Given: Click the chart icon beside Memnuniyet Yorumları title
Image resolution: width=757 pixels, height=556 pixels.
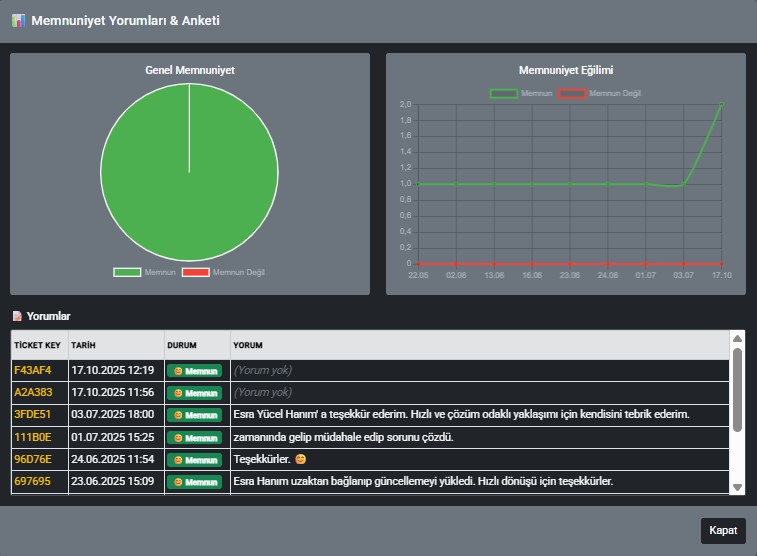Looking at the screenshot, I should 18,21.
